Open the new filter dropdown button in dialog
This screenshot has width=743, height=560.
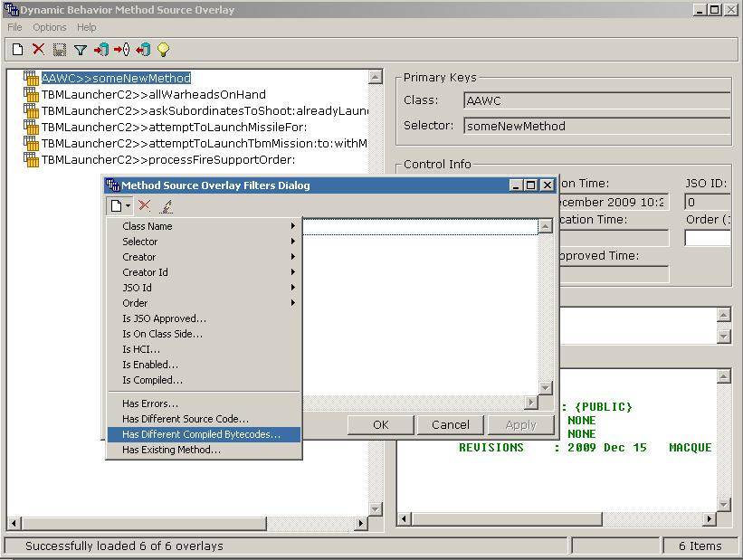[x=119, y=206]
